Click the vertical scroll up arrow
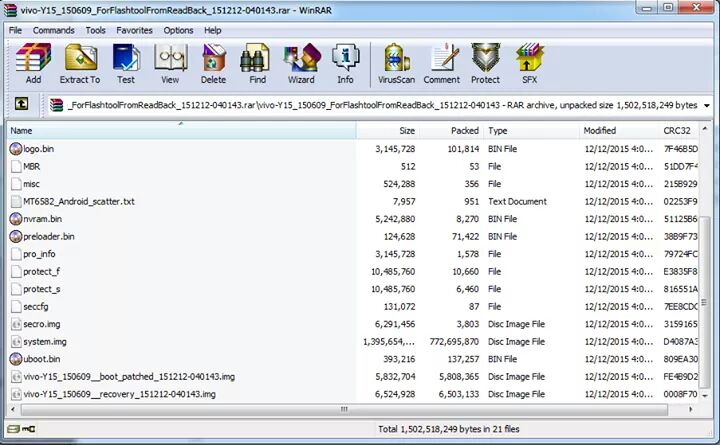 click(705, 130)
